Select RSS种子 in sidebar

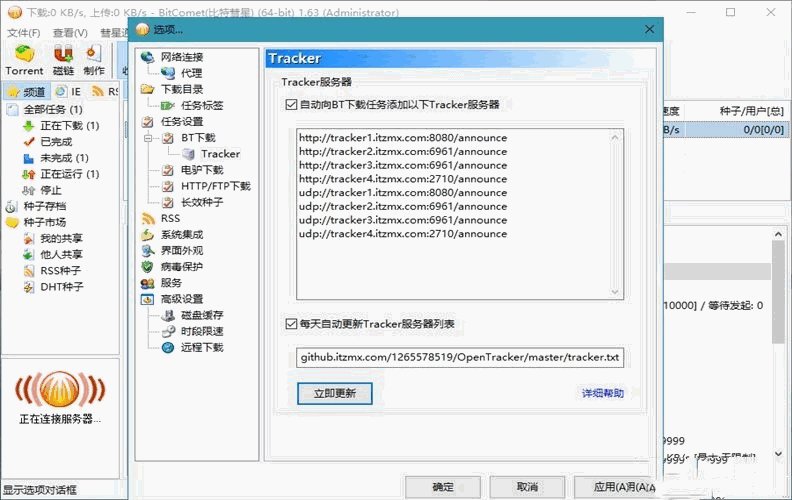(60, 271)
